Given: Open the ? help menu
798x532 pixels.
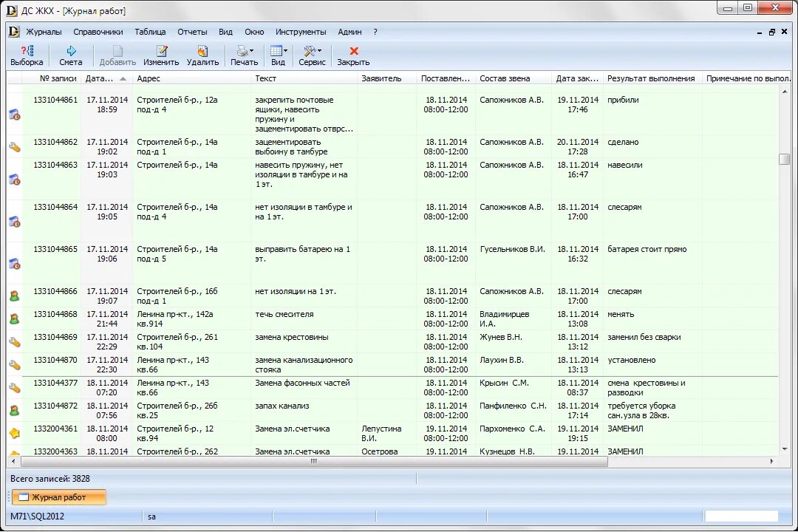Looking at the screenshot, I should pos(375,32).
